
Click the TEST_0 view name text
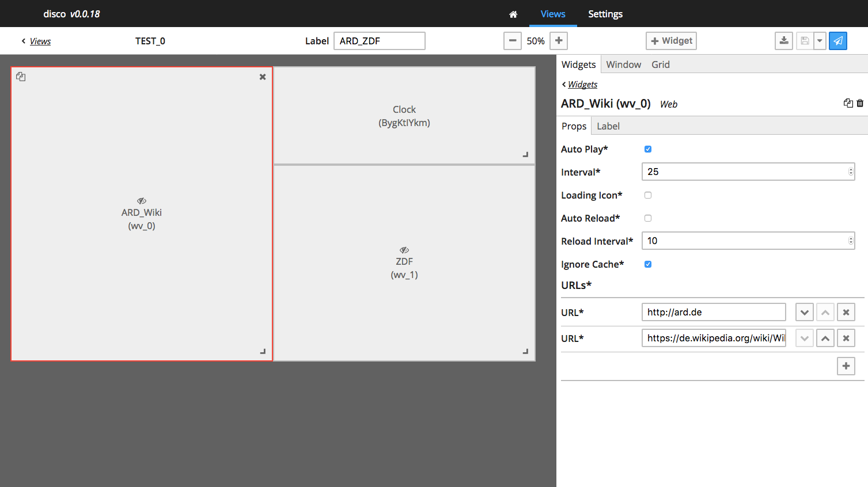[x=150, y=41]
